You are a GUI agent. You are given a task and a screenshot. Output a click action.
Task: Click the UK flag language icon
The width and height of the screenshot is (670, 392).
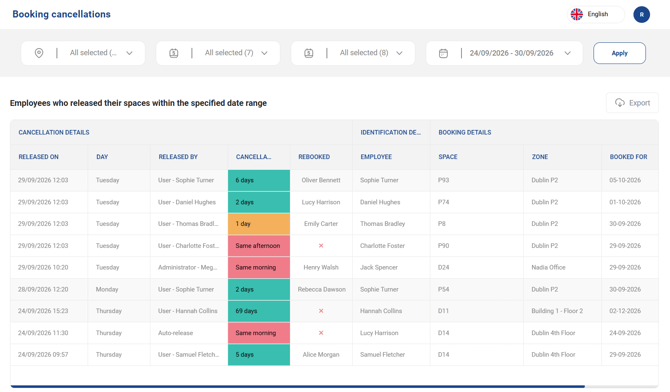pyautogui.click(x=576, y=14)
